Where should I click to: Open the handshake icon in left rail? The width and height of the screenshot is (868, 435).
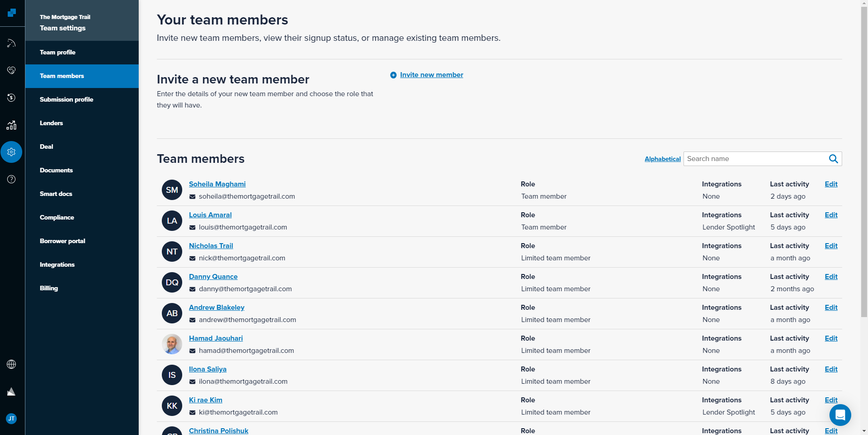tap(11, 70)
